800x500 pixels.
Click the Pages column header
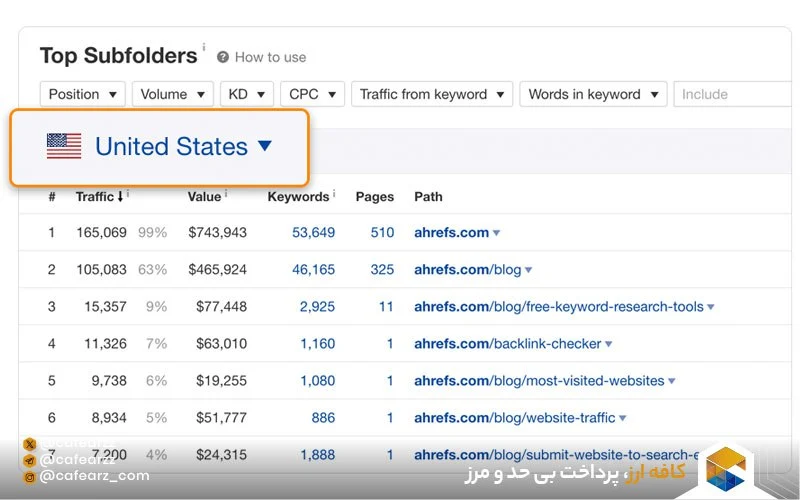coord(374,196)
